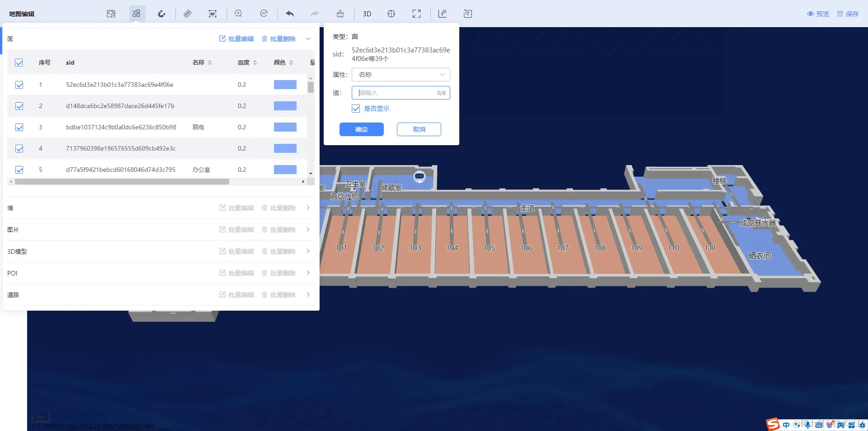This screenshot has width=868, height=431.
Task: Expand the POI section chevron
Action: pos(308,273)
